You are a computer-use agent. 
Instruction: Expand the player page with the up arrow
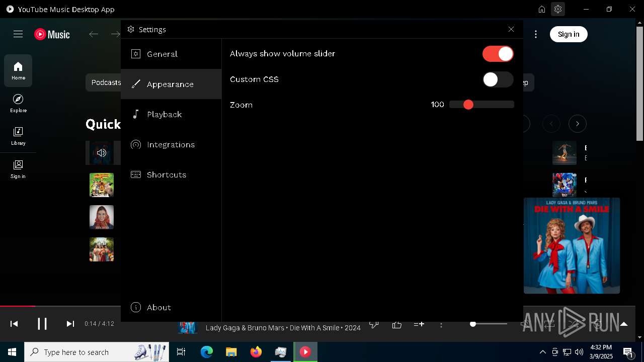(624, 324)
